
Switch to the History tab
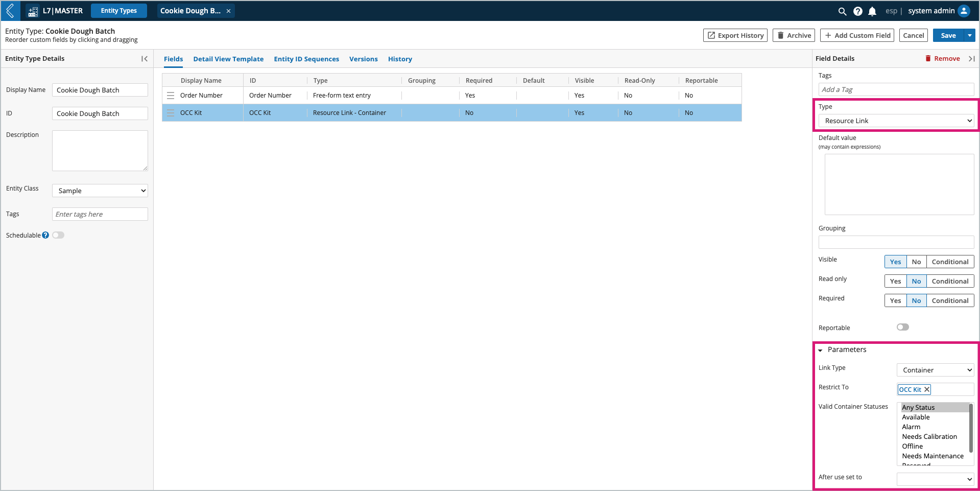(400, 59)
